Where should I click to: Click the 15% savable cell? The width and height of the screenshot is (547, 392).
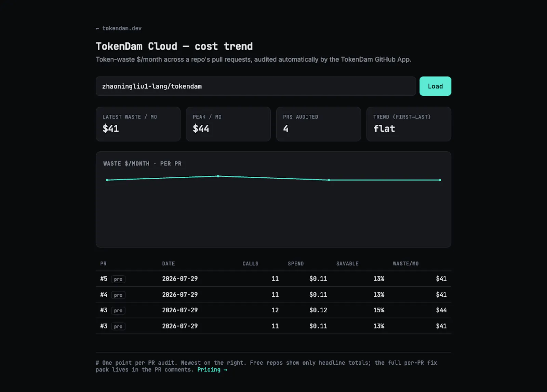coord(379,310)
